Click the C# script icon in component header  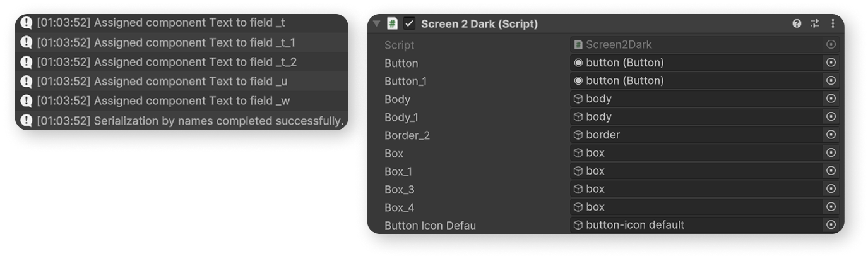tap(392, 23)
